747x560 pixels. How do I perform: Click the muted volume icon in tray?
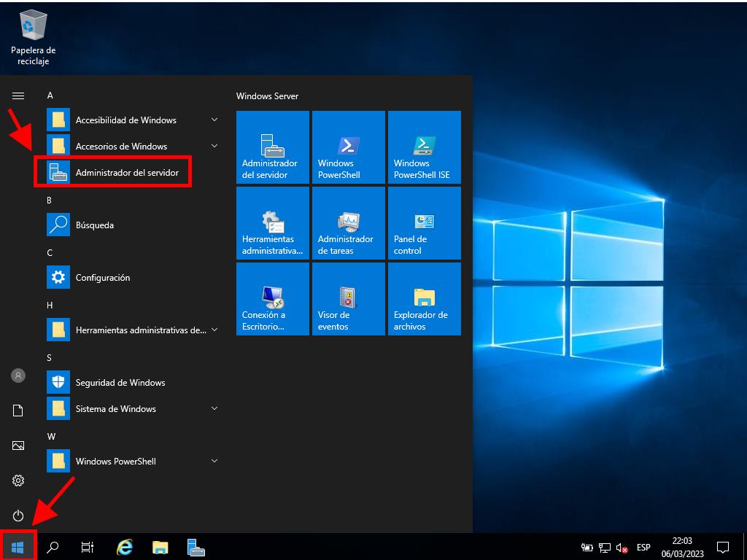coord(622,548)
